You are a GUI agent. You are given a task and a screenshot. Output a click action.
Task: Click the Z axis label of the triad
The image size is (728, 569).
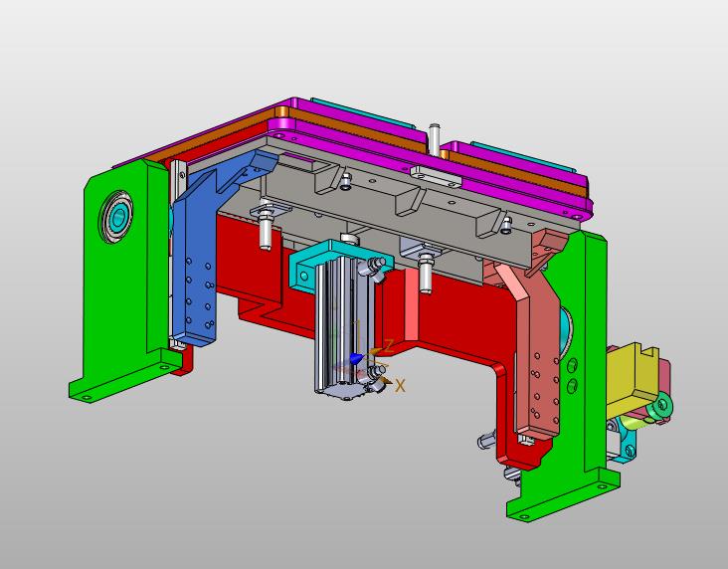click(x=389, y=345)
